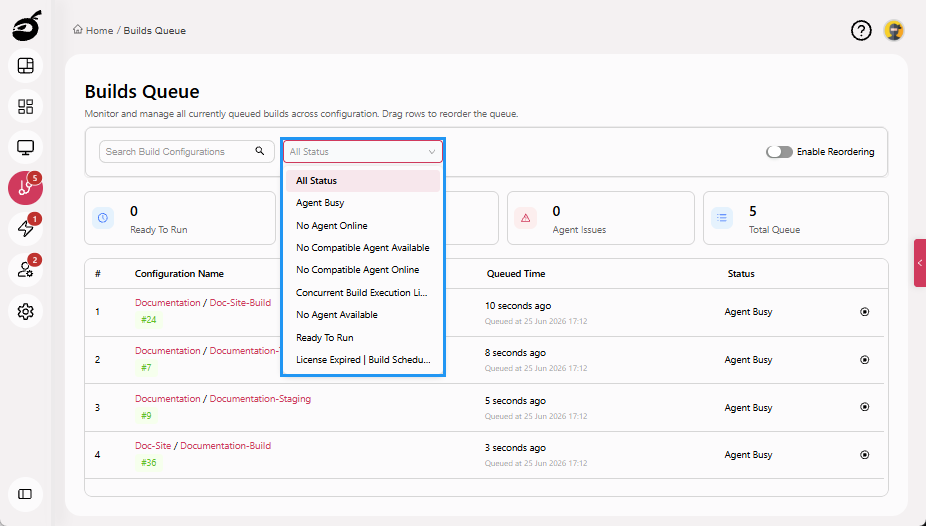This screenshot has height=526, width=926.
Task: Open the dashboard layout sidebar icon
Action: (x=25, y=66)
